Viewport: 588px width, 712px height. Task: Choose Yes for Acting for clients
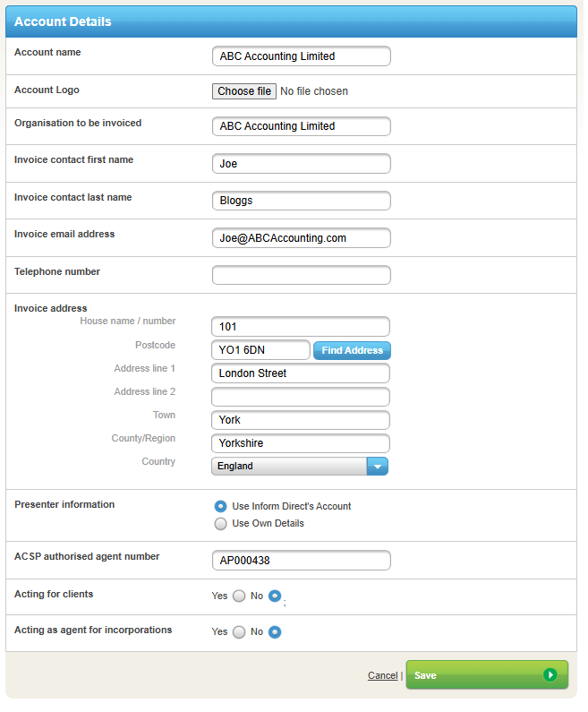click(239, 596)
